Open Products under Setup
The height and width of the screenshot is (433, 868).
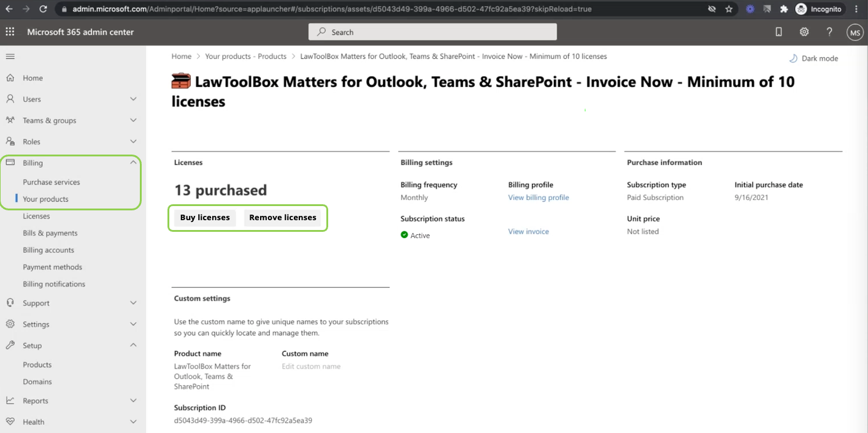point(37,364)
